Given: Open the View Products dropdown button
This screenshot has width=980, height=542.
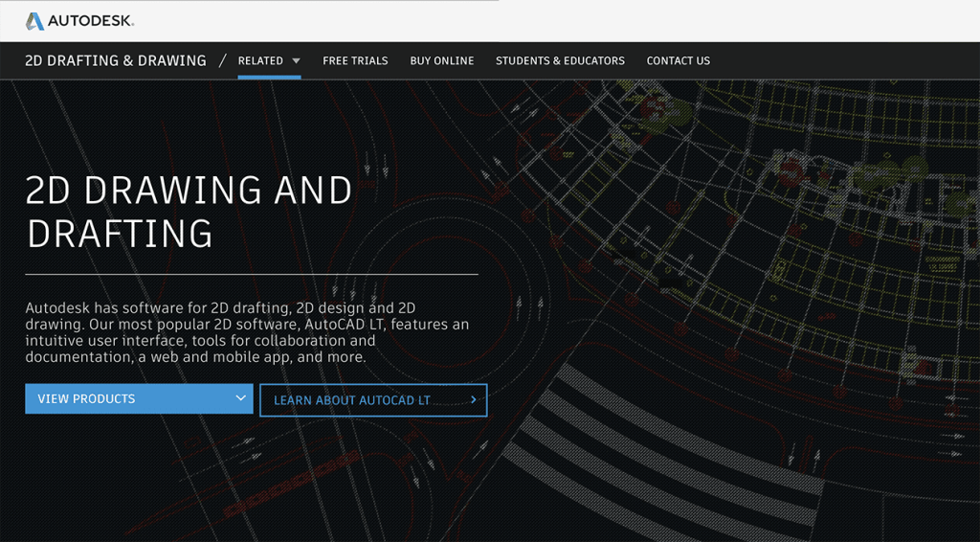Looking at the screenshot, I should pyautogui.click(x=139, y=399).
